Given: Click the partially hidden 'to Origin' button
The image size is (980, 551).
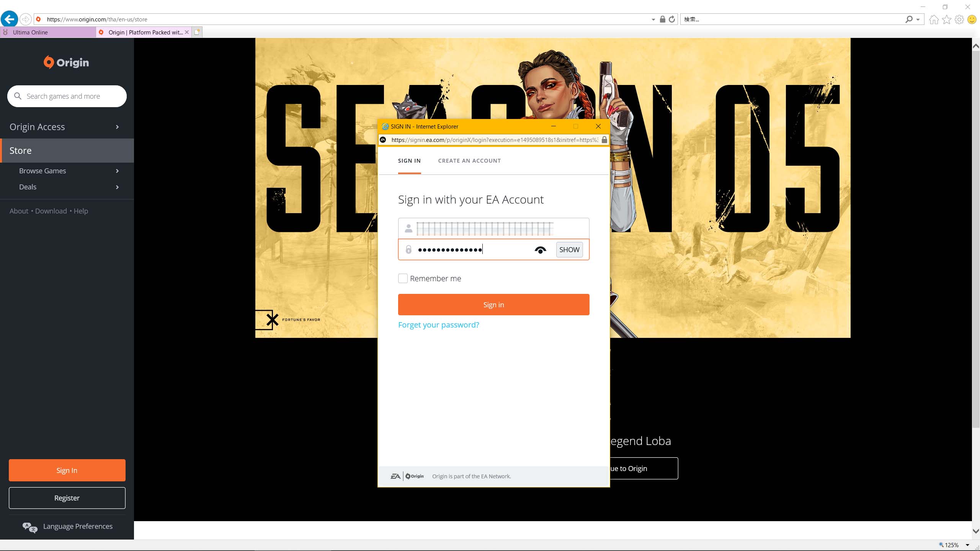Looking at the screenshot, I should click(x=644, y=468).
